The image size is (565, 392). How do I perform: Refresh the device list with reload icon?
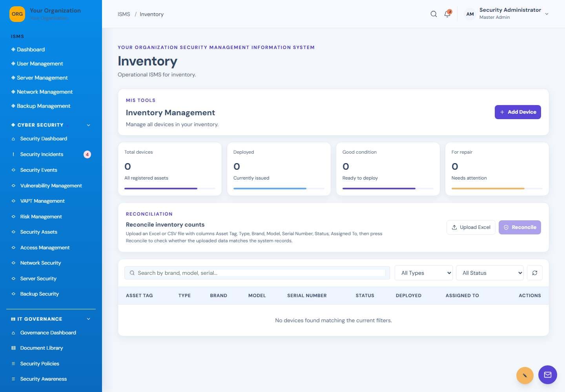pyautogui.click(x=534, y=273)
